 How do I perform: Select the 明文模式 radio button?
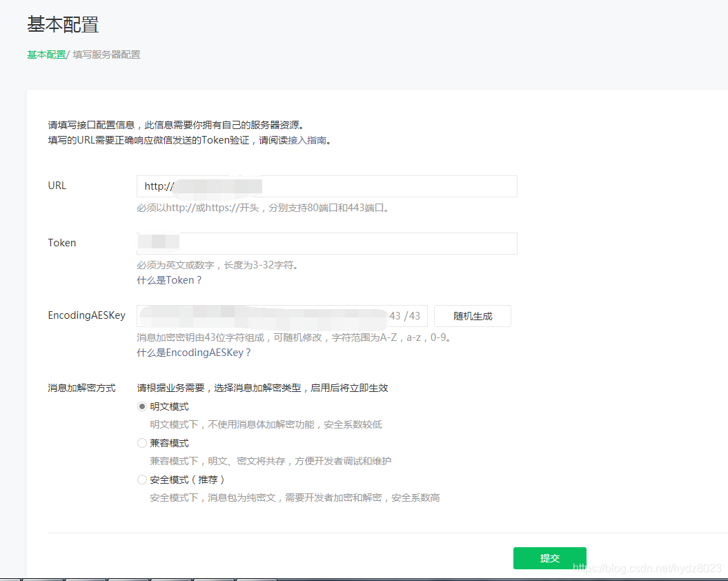142,406
